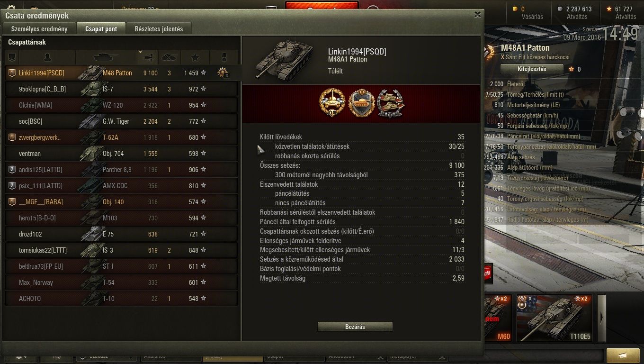This screenshot has height=364, width=644.
Task: Sort team list by platoon column icon
Action: [x=12, y=57]
